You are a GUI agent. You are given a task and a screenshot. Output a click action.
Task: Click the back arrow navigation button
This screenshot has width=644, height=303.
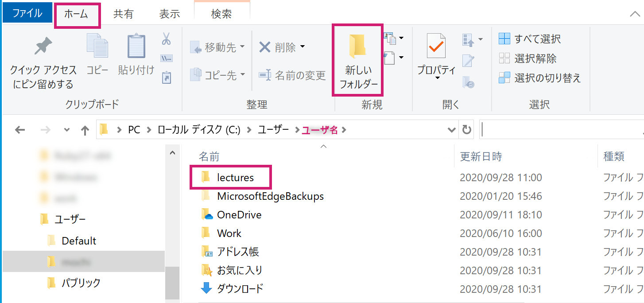click(x=20, y=130)
